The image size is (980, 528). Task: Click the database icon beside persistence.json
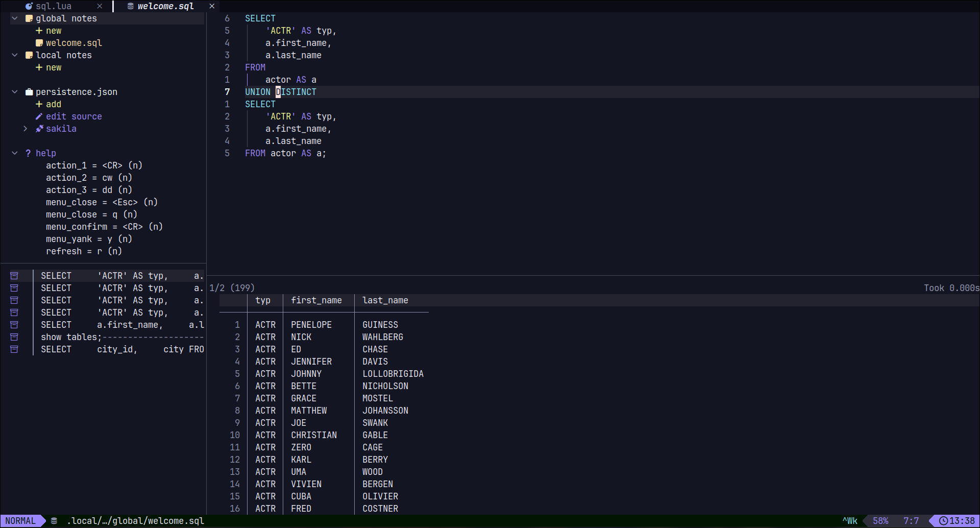pyautogui.click(x=29, y=92)
